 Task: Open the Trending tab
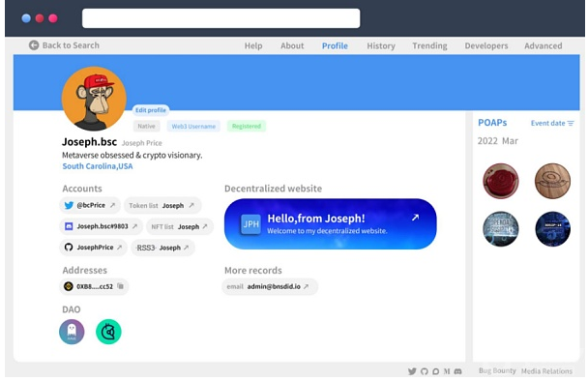pos(429,45)
